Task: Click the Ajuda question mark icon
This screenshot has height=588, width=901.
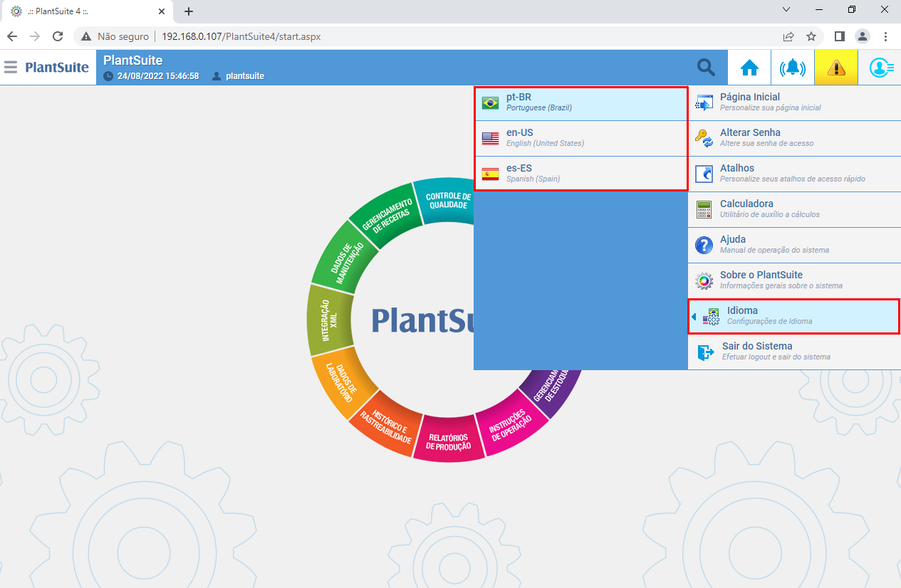Action: [704, 246]
